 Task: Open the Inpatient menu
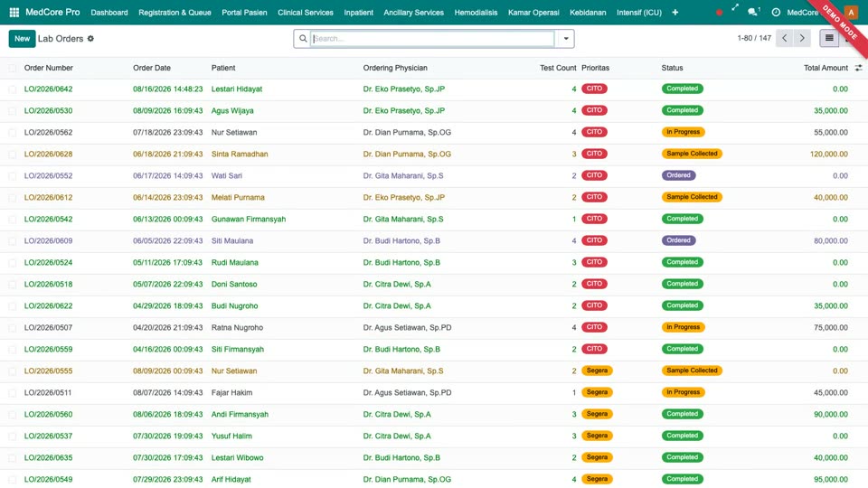358,12
